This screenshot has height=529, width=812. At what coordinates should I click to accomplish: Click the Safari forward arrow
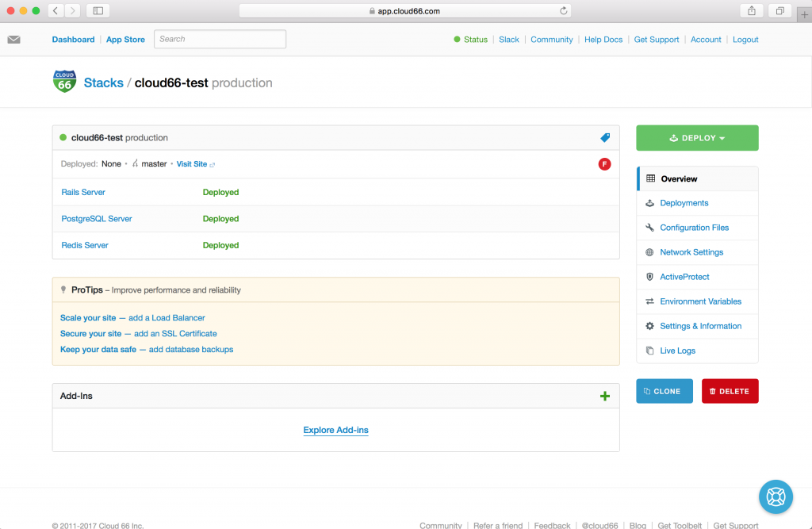click(x=72, y=10)
